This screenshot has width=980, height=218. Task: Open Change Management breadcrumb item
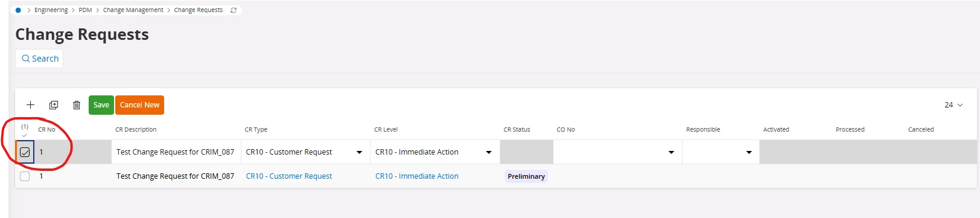133,10
